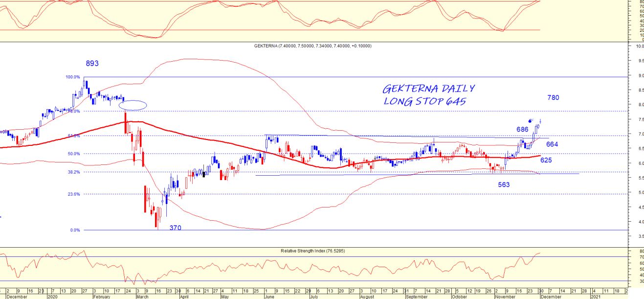Click the 100.0% Fibonacci level label
The image size is (644, 299).
72,77
